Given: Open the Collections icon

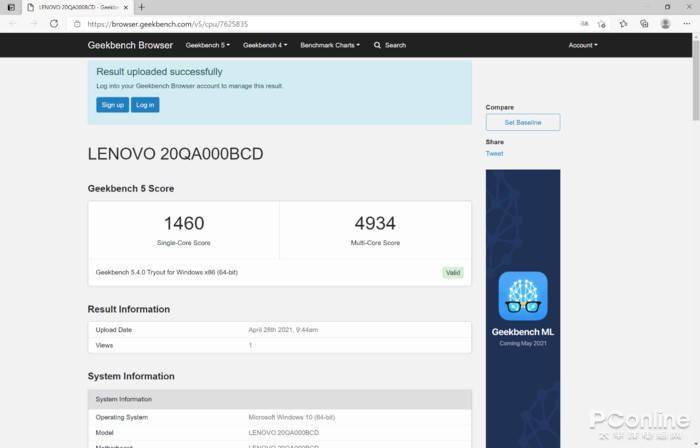Looking at the screenshot, I should click(x=644, y=24).
